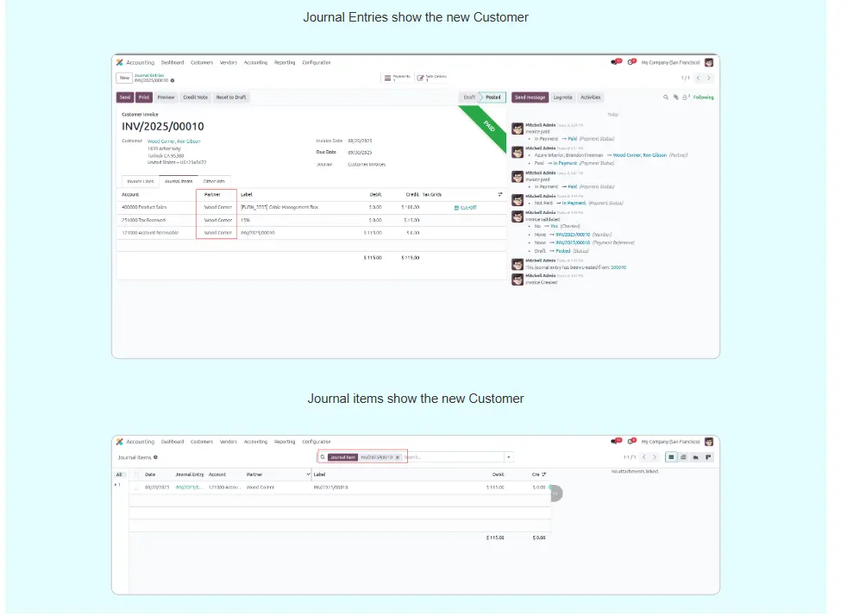This screenshot has height=616, width=847.
Task: Expand the search options dropdown arrow
Action: coord(508,457)
